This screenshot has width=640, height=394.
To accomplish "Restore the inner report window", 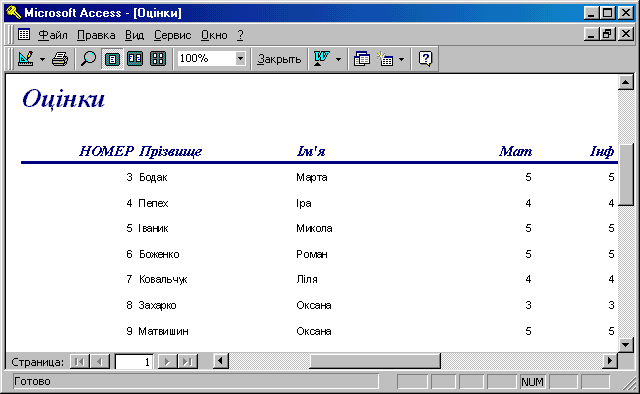I will 607,34.
